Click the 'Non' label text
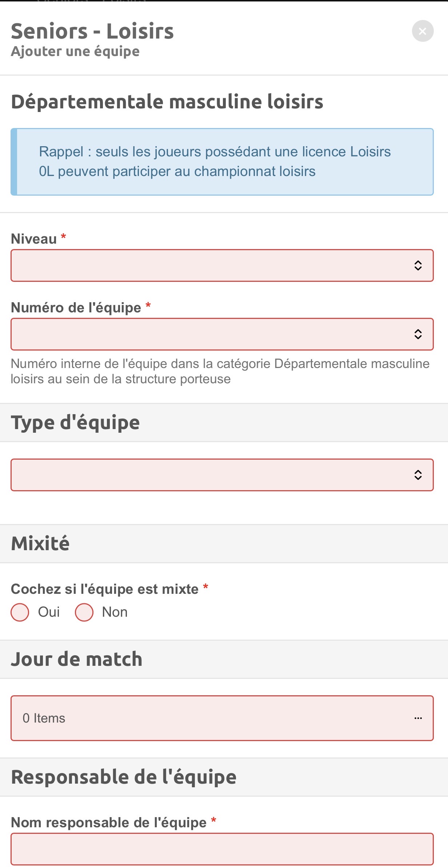448x868 pixels. click(x=115, y=612)
